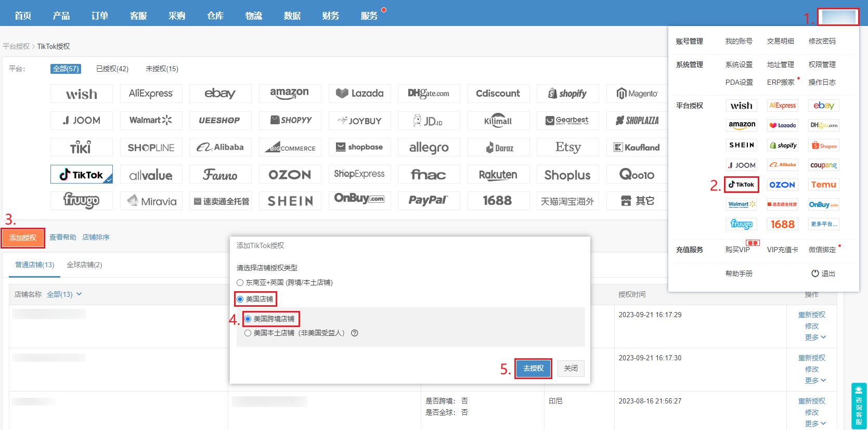Select the Rakuten platform logo

point(498,174)
